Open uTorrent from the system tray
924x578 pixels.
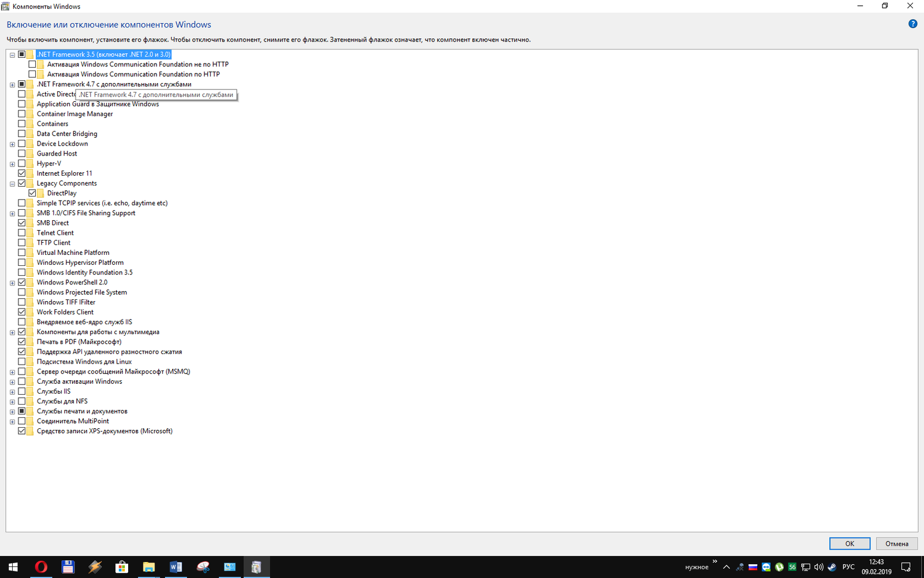tap(779, 567)
